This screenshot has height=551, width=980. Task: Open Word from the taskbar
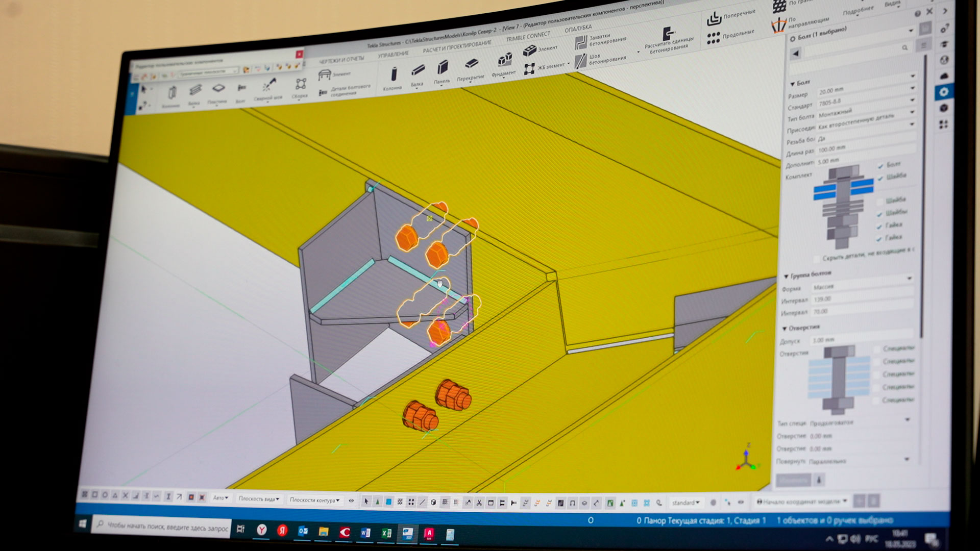[x=365, y=533]
